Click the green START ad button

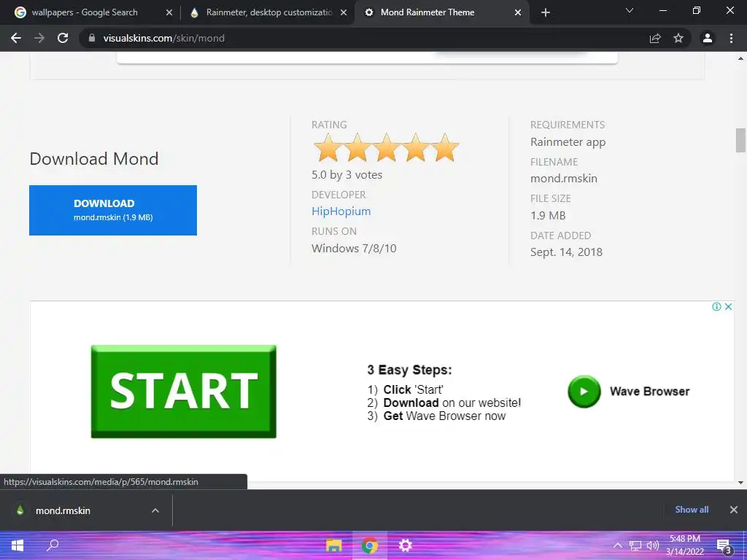183,392
